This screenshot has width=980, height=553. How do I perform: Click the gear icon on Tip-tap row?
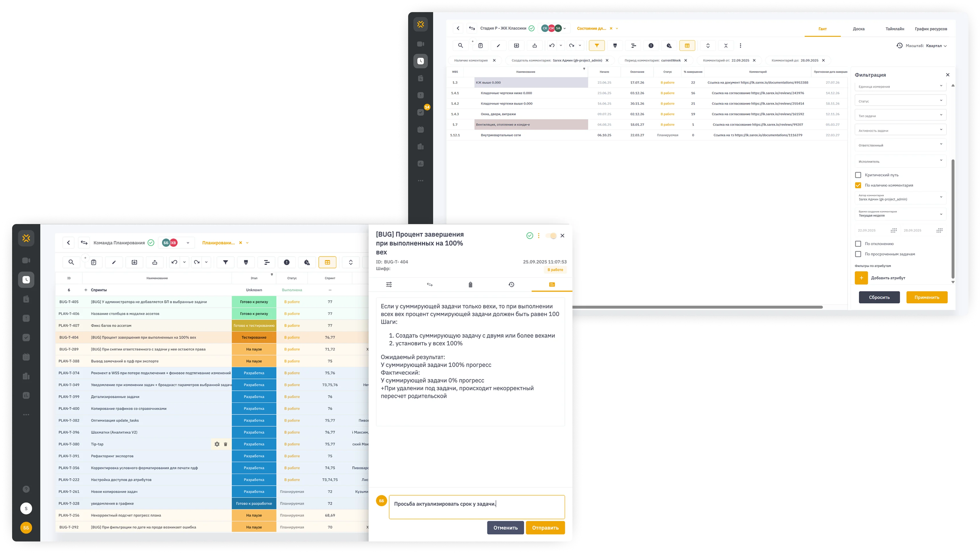click(217, 444)
